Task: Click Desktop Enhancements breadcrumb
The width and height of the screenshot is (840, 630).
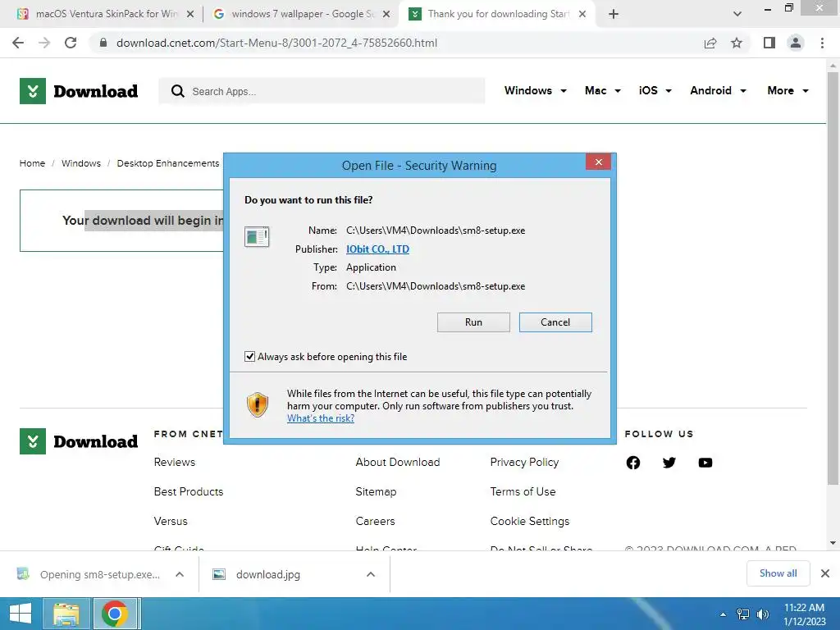Action: click(167, 163)
